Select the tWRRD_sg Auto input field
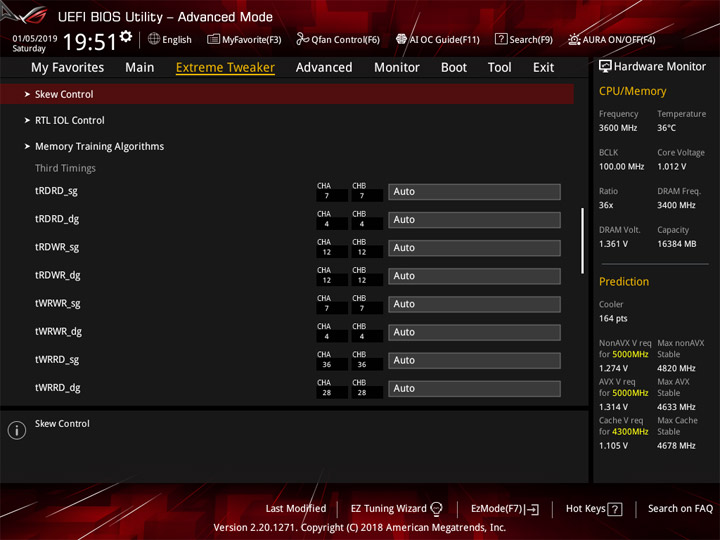 [474, 360]
